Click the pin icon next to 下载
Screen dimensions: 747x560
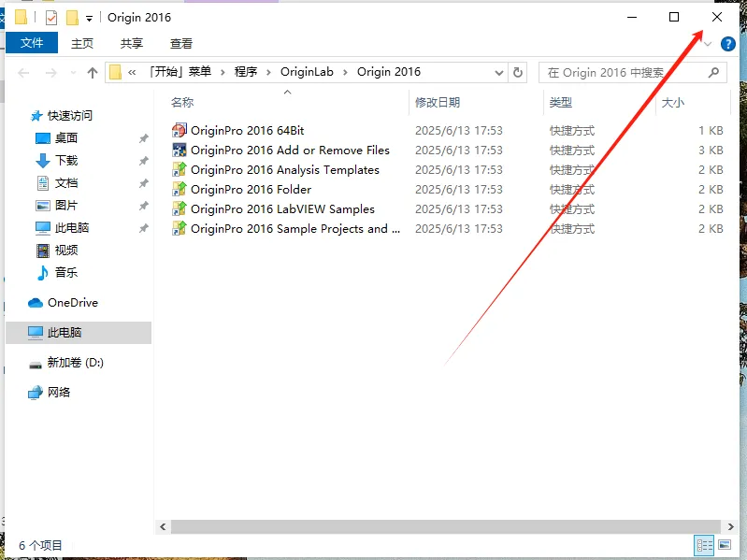(143, 161)
